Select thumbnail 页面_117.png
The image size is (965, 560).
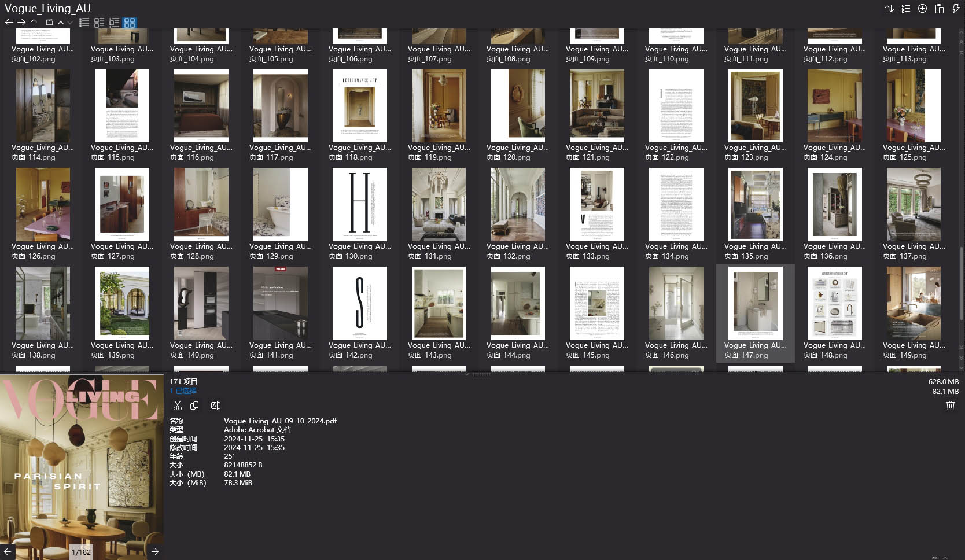[281, 106]
